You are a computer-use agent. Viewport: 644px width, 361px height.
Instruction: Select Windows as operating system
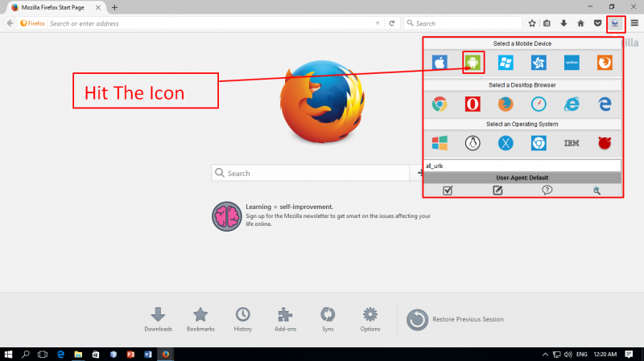point(440,143)
